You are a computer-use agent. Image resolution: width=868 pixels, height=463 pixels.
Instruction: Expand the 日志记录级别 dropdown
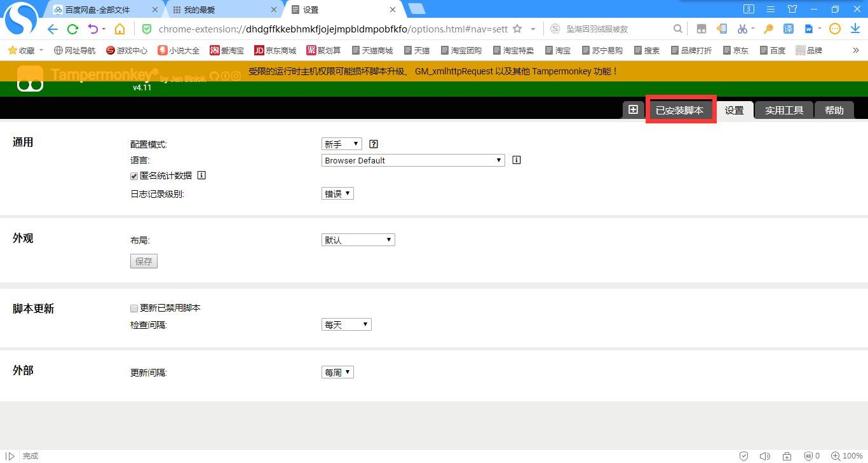[337, 194]
